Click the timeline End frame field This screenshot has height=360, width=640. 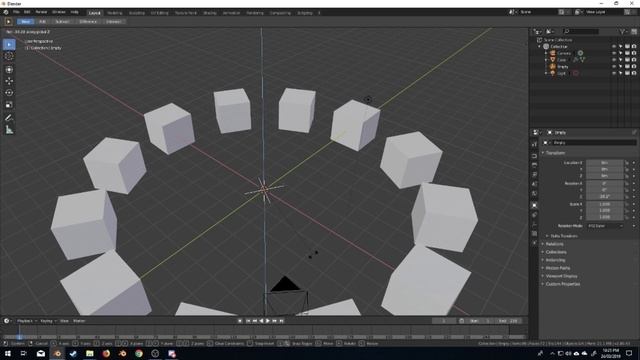(x=509, y=321)
